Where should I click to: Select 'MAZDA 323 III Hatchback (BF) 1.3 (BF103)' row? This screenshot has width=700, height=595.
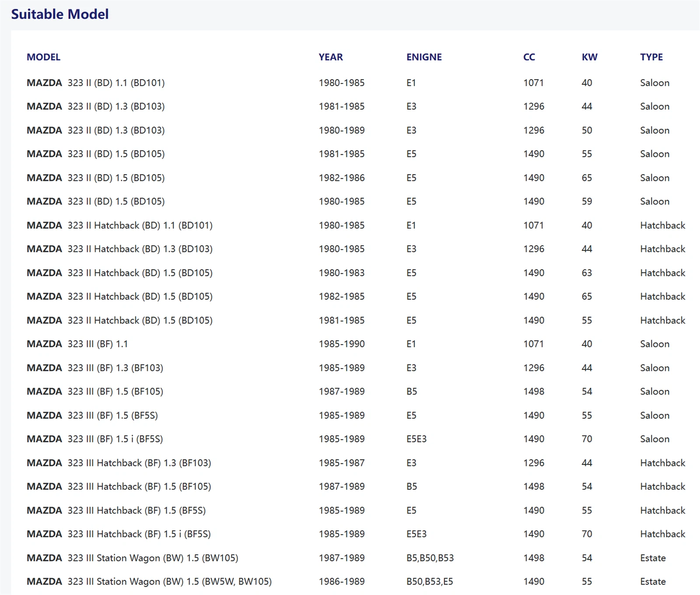click(x=356, y=463)
